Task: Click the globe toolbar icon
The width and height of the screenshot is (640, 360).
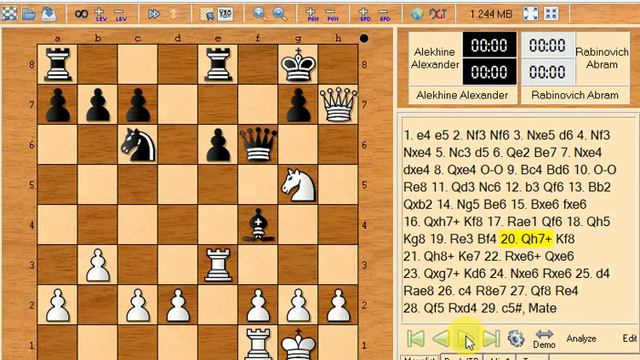Action: pyautogui.click(x=417, y=14)
